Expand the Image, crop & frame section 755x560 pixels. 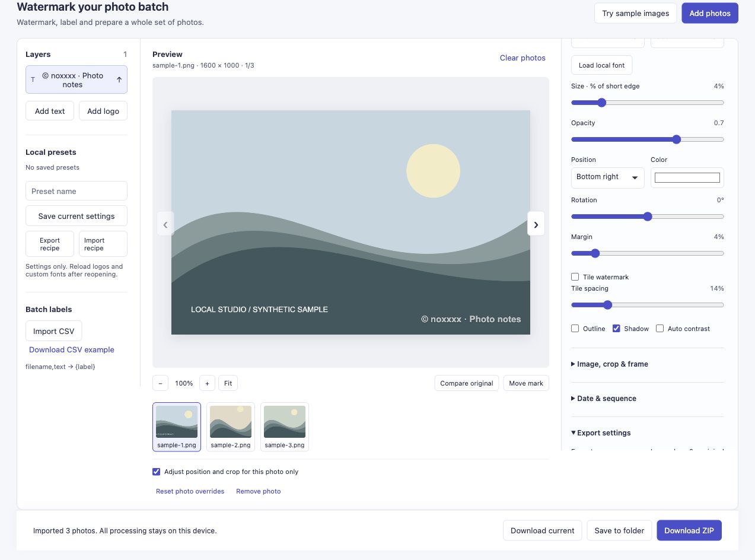(610, 364)
